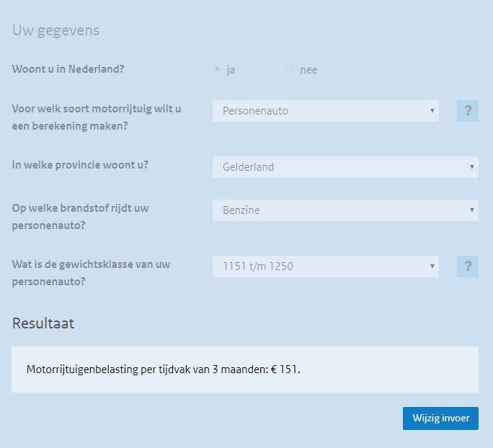Click the '€ 151' amount in the result
493x448 pixels.
284,369
